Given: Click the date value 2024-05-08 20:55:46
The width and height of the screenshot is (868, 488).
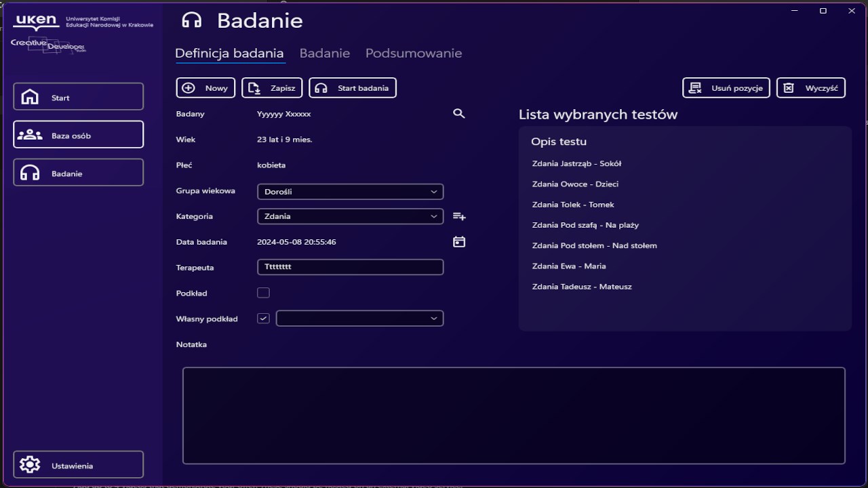Looking at the screenshot, I should (x=296, y=242).
